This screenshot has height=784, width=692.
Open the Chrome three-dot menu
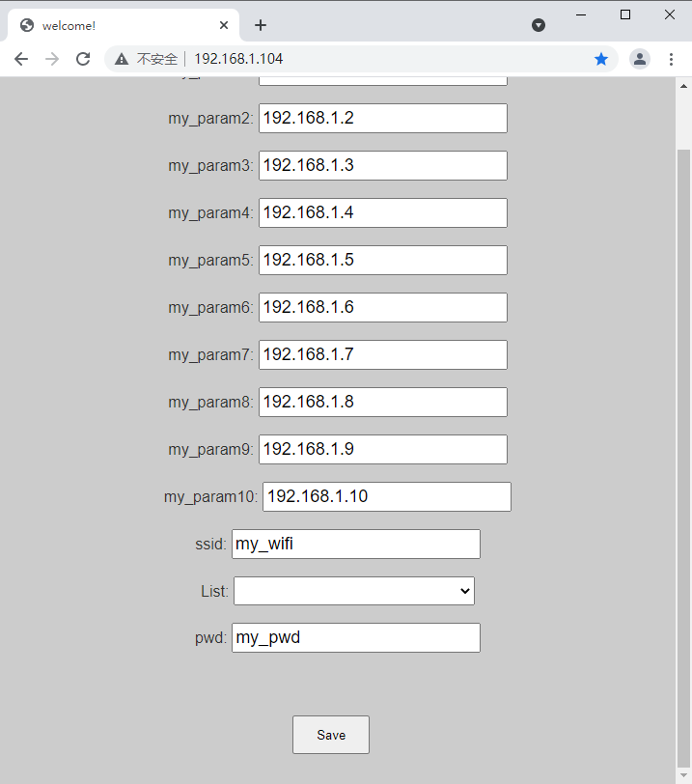coord(671,59)
